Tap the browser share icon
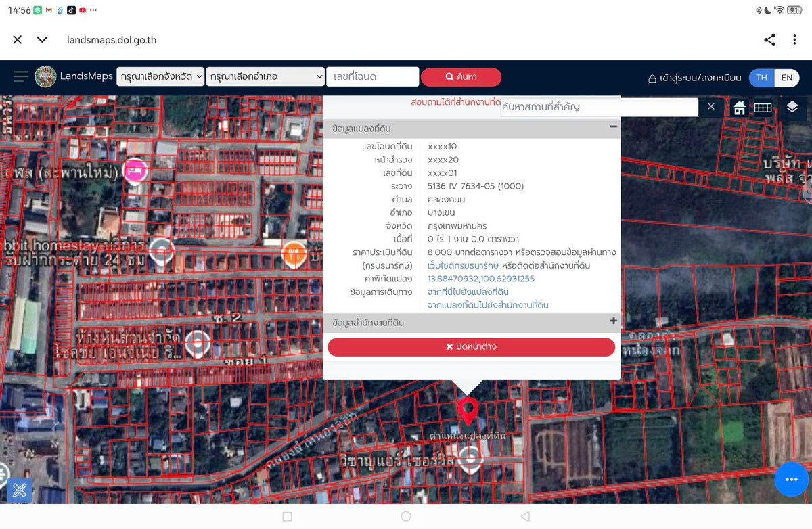This screenshot has height=529, width=812. [x=769, y=40]
